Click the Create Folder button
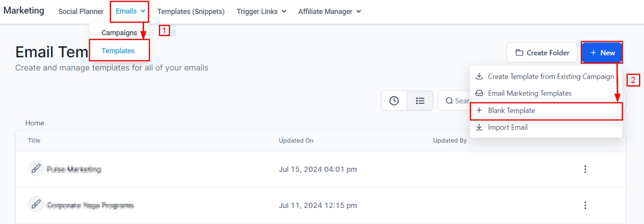The width and height of the screenshot is (644, 224). pos(542,53)
